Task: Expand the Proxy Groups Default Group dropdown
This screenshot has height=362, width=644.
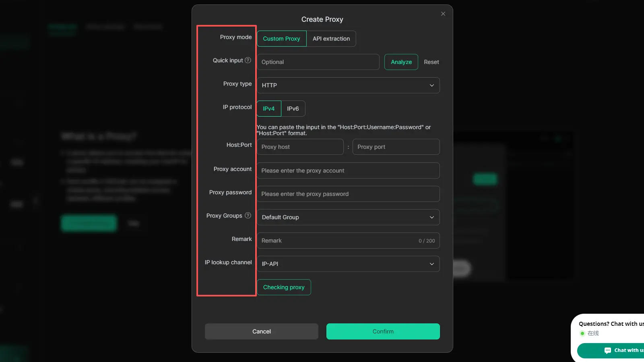Action: tap(348, 217)
